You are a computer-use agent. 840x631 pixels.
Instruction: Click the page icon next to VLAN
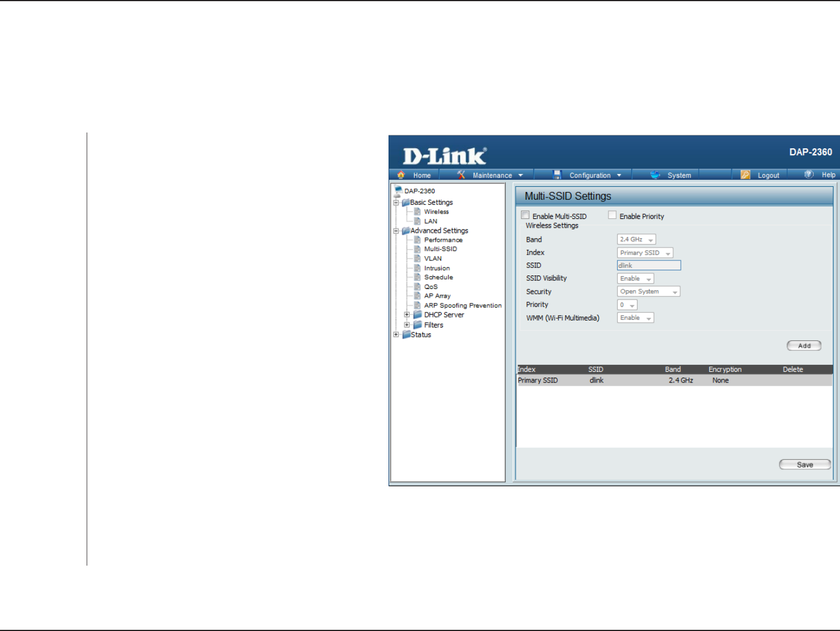(417, 259)
